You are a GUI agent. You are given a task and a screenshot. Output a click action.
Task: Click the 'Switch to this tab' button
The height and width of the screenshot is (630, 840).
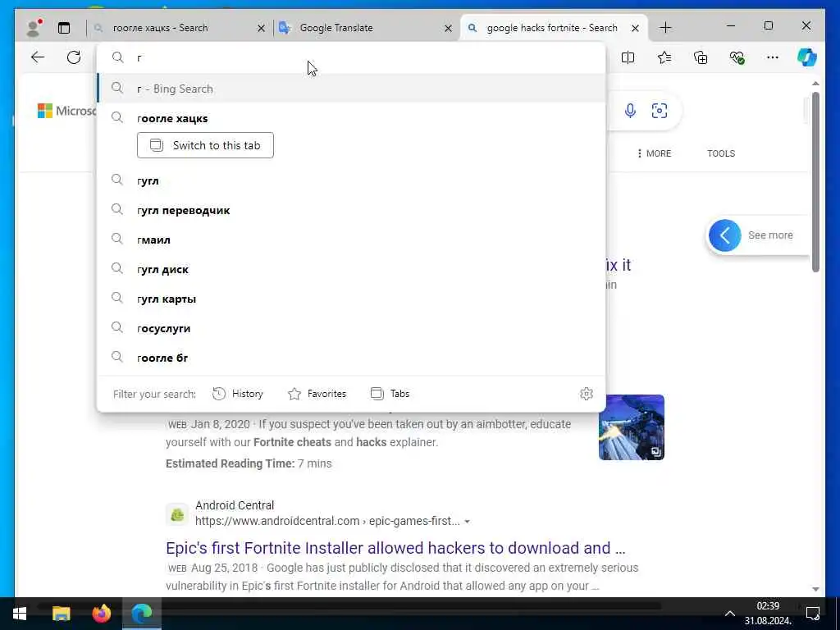pos(205,145)
